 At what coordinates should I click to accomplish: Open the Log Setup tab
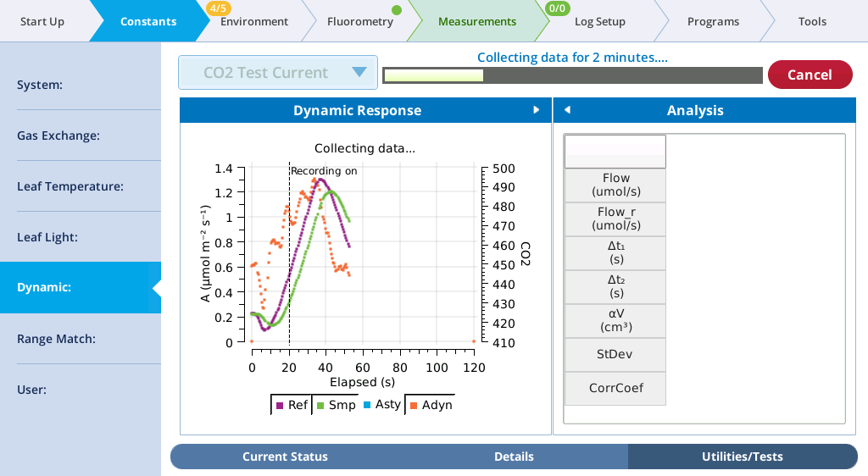click(599, 21)
